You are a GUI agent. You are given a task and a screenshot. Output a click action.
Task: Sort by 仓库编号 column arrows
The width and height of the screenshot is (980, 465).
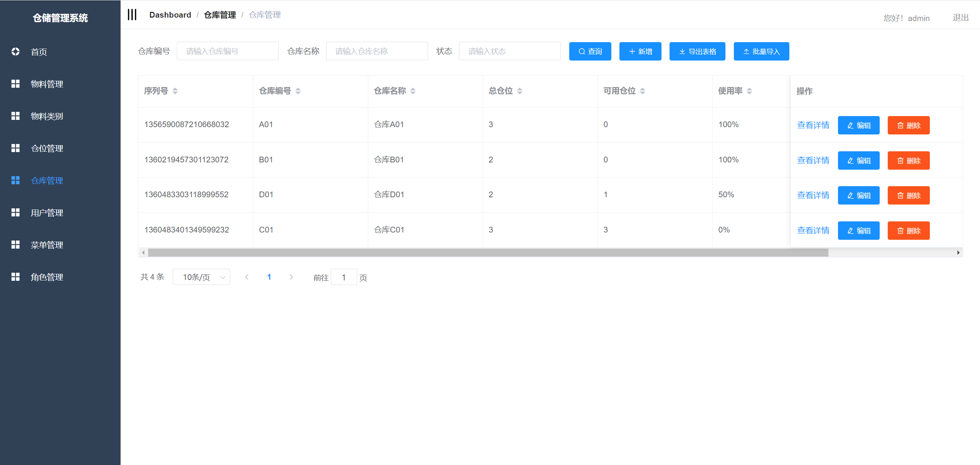[298, 91]
